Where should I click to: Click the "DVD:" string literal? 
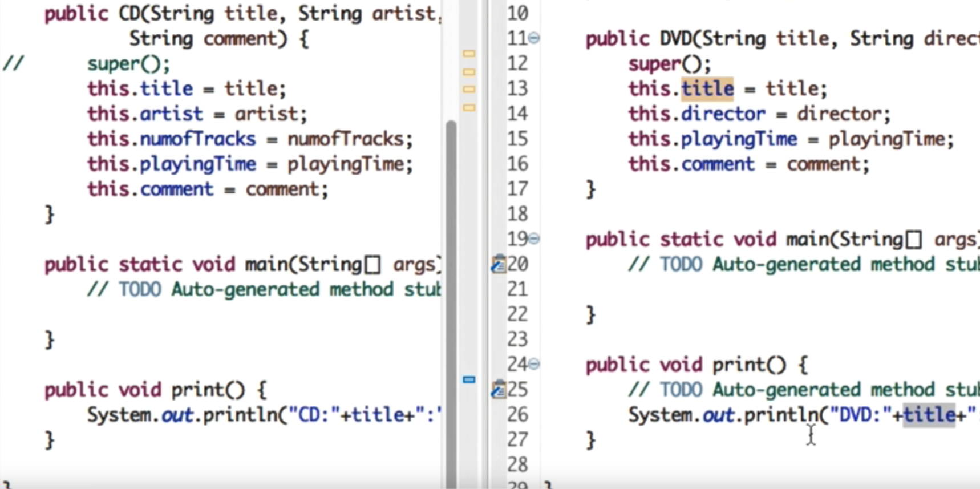click(x=861, y=415)
